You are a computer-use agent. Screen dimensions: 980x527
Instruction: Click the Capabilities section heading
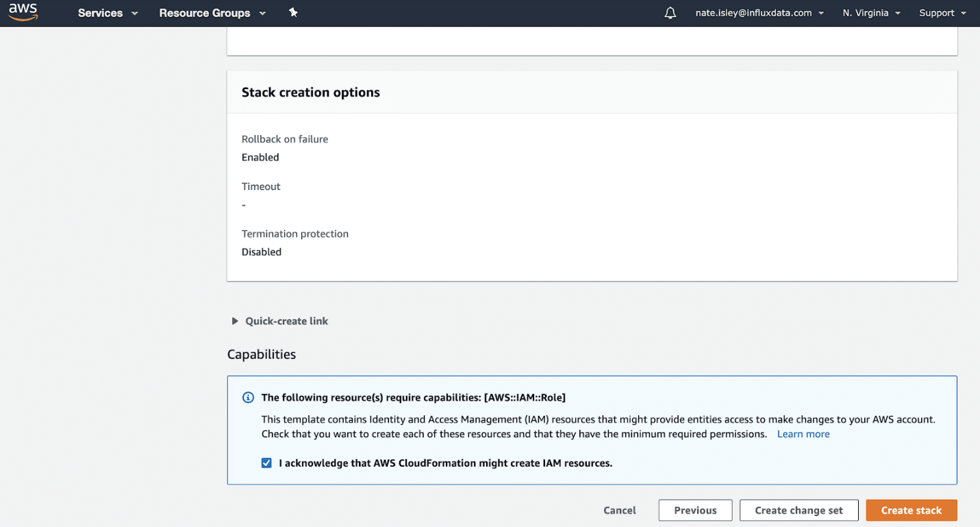click(x=262, y=354)
